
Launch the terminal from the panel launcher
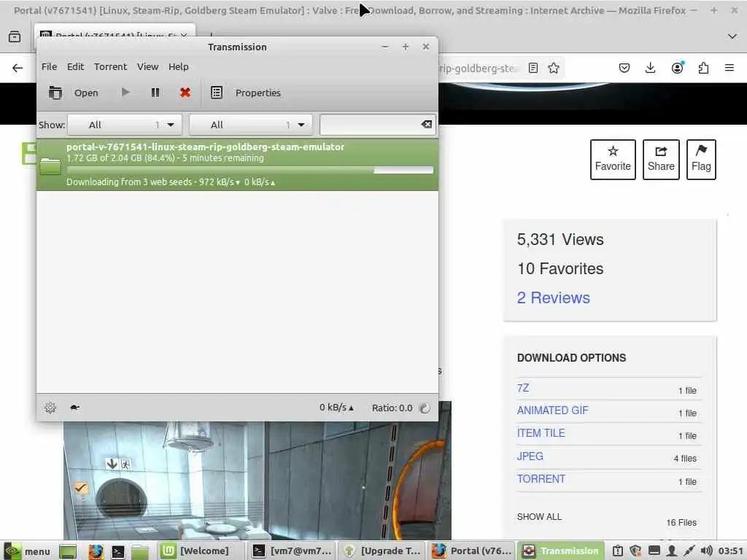pyautogui.click(x=117, y=551)
